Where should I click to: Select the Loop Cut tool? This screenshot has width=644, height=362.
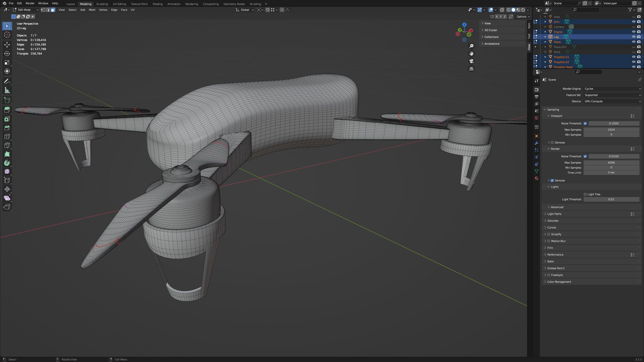click(x=7, y=137)
